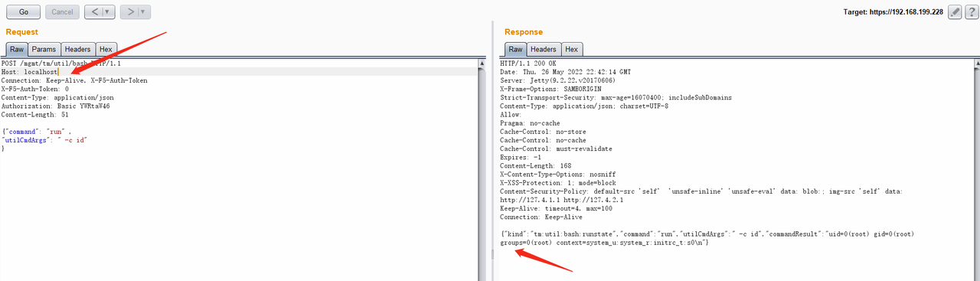Screen dimensions: 980x281
Task: Click the 'Content-Security-Policy' response header line
Action: [x=702, y=192]
